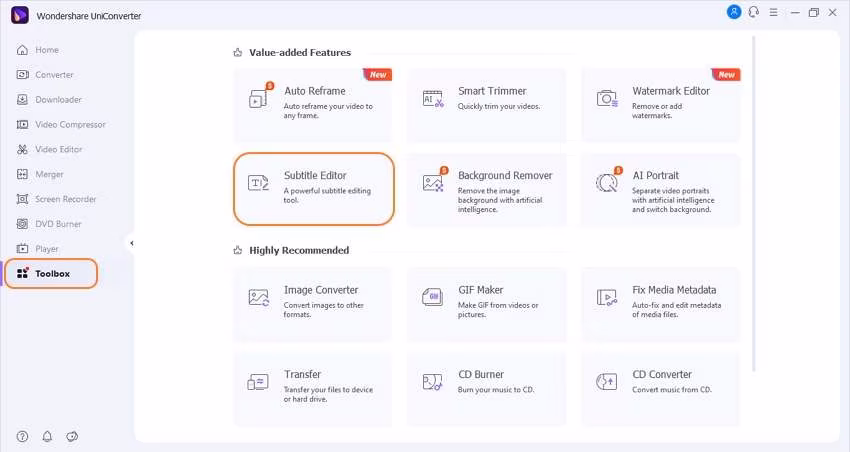The width and height of the screenshot is (850, 452).
Task: Collapse the sidebar with arrow handle
Action: [131, 243]
